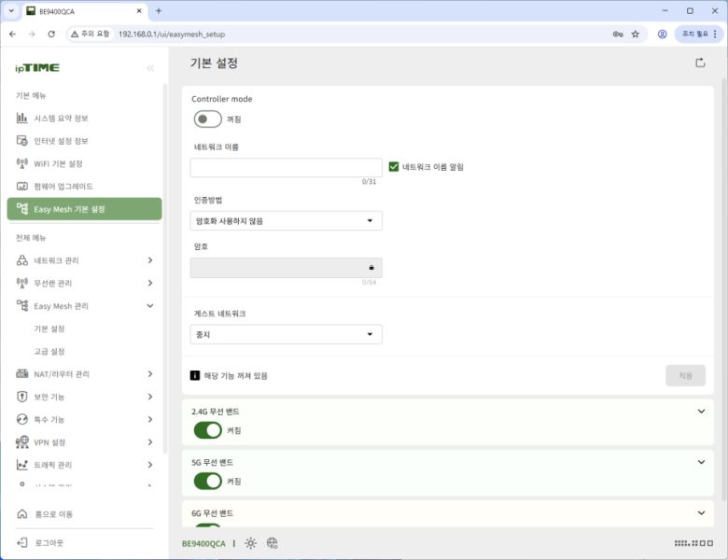The height and width of the screenshot is (560, 728).
Task: Open the tab search dropdown arrow
Action: click(x=11, y=10)
